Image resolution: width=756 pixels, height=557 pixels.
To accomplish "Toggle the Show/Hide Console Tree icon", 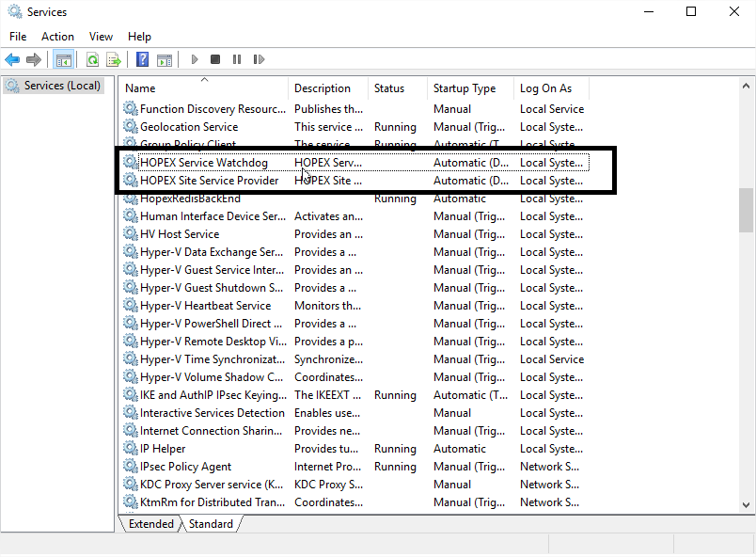I will coord(64,59).
